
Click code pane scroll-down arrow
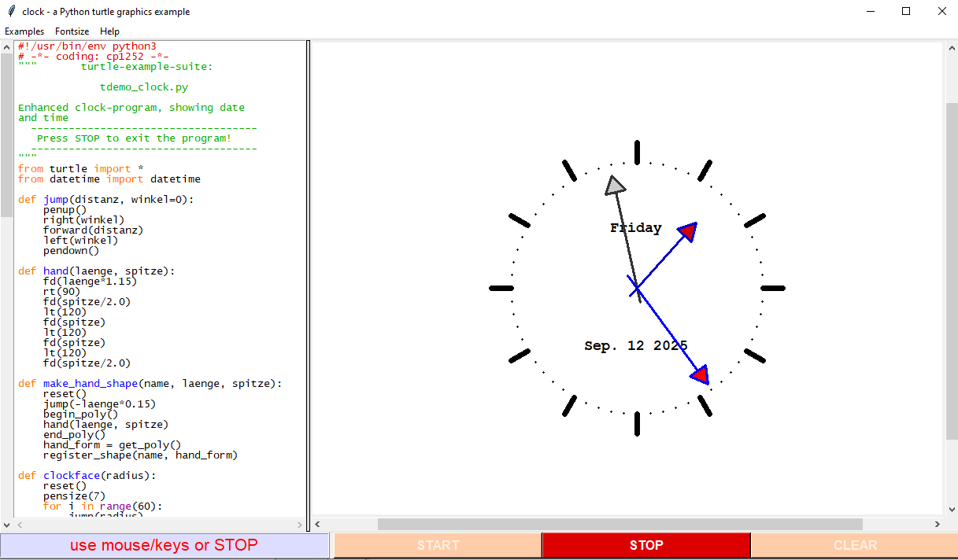[6, 524]
